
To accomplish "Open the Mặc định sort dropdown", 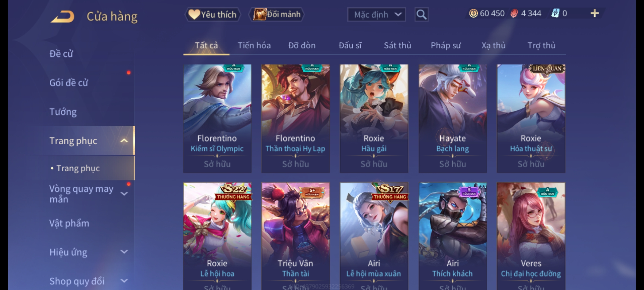I will pos(376,15).
